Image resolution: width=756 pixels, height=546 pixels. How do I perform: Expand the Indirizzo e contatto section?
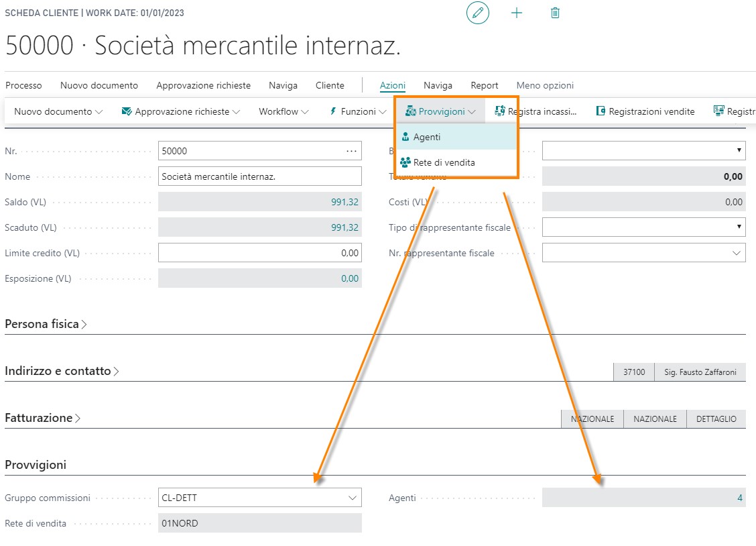point(62,371)
